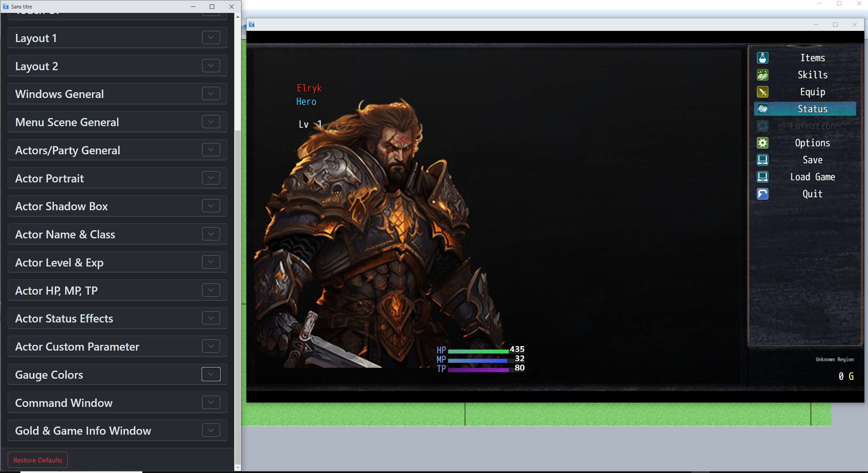Expand the Actor Name & Class chevron
Image resolution: width=868 pixels, height=473 pixels.
211,234
